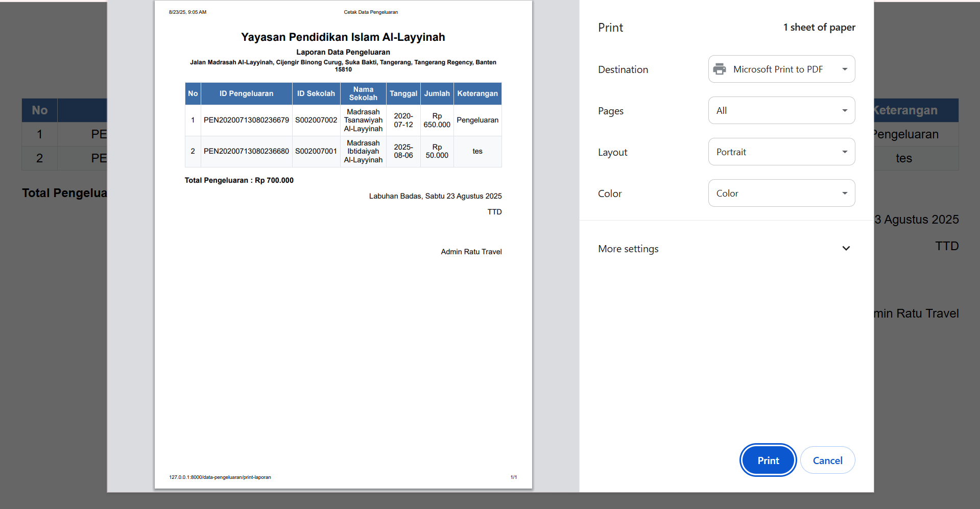Click the dimmed No column header behind dialog

tap(39, 110)
